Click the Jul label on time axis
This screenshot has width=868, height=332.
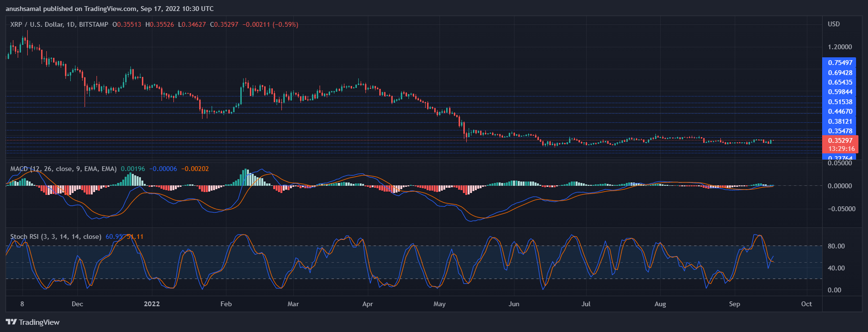pyautogui.click(x=586, y=304)
